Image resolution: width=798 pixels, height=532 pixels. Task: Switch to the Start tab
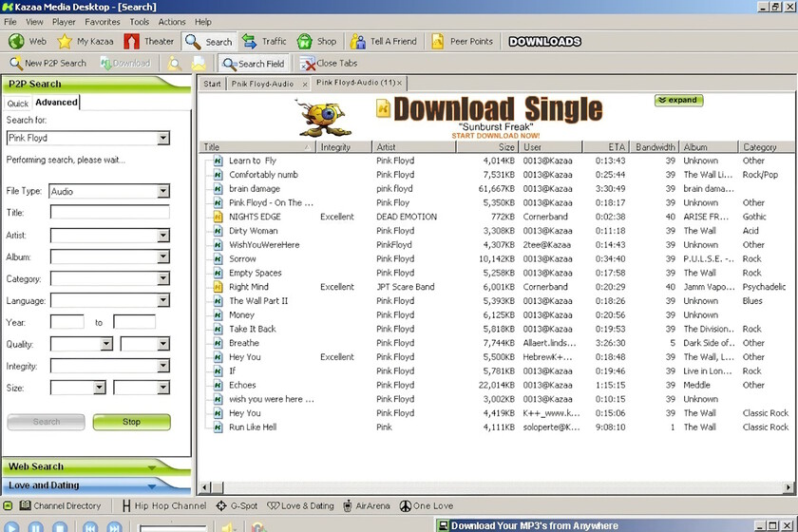pos(213,84)
